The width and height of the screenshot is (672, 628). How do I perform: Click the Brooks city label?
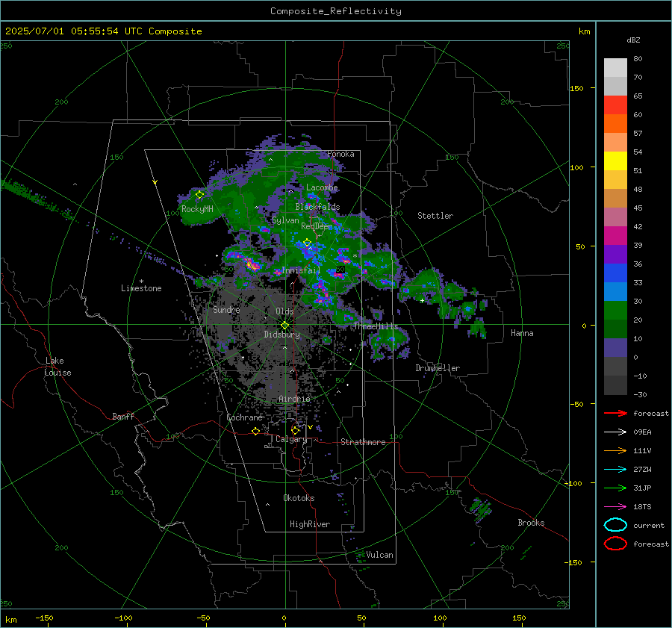pyautogui.click(x=531, y=523)
